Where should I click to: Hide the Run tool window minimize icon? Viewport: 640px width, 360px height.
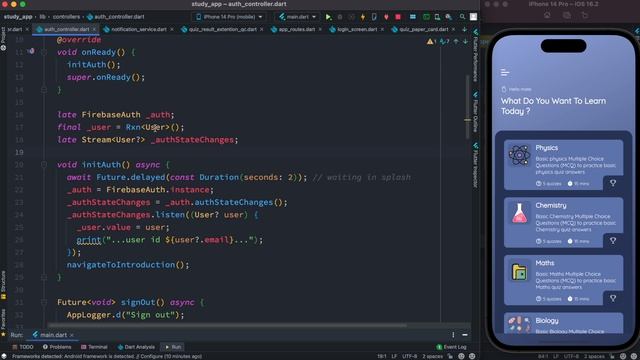(x=465, y=335)
